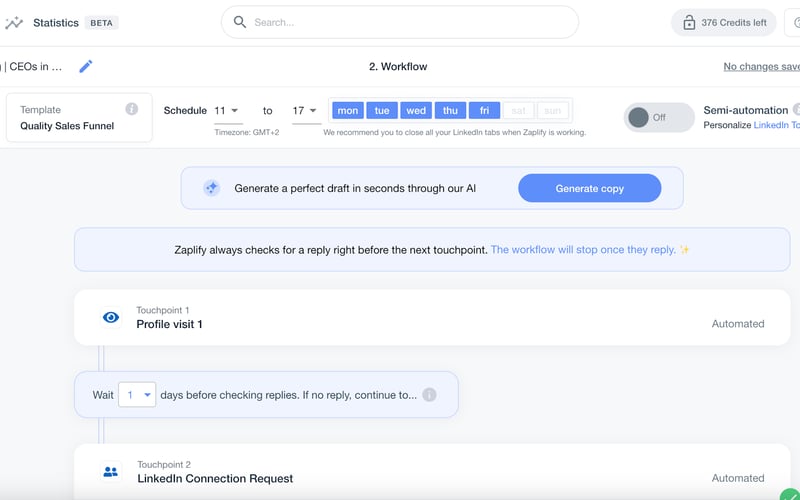This screenshot has width=800, height=500.
Task: Open the Statistics BETA page
Action: point(76,22)
